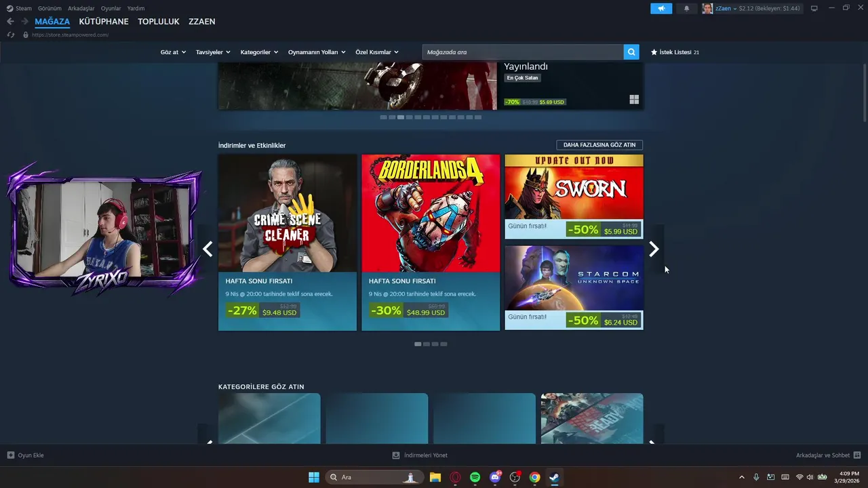Open OBS Studio from the taskbar
The width and height of the screenshot is (868, 488).
[x=515, y=477]
